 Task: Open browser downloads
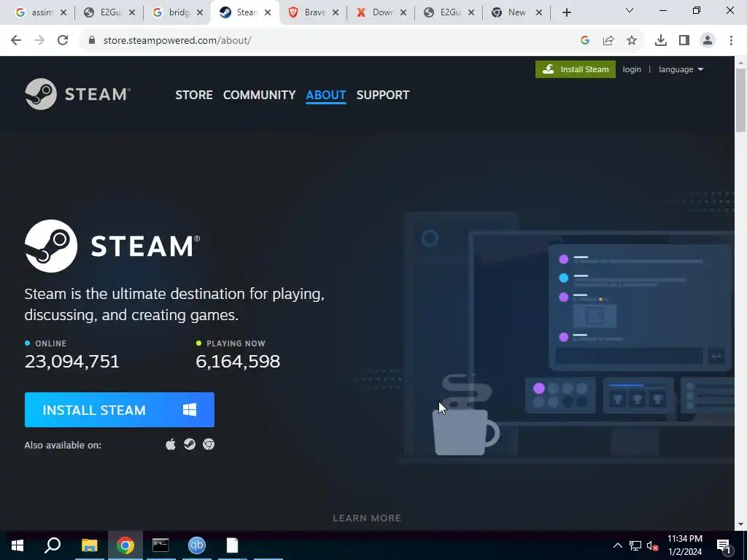pyautogui.click(x=661, y=41)
